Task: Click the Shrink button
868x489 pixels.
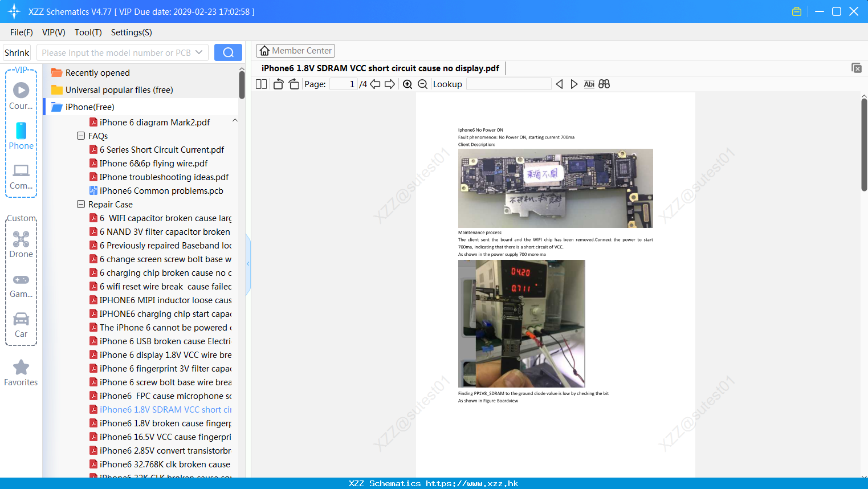Action: [x=17, y=52]
